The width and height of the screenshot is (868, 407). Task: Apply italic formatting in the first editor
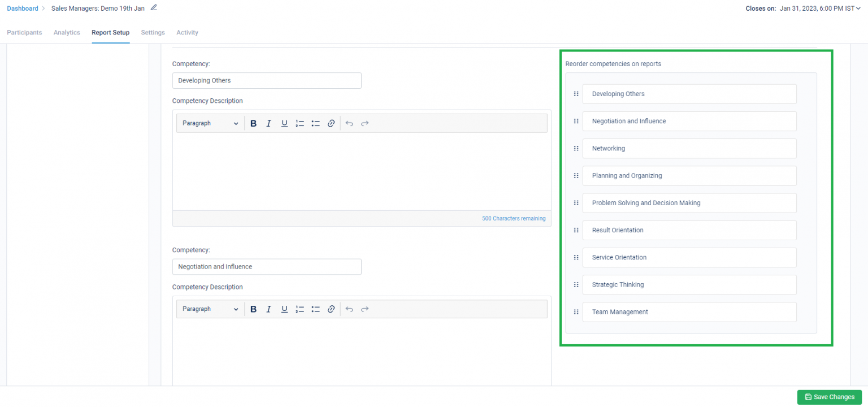click(269, 123)
